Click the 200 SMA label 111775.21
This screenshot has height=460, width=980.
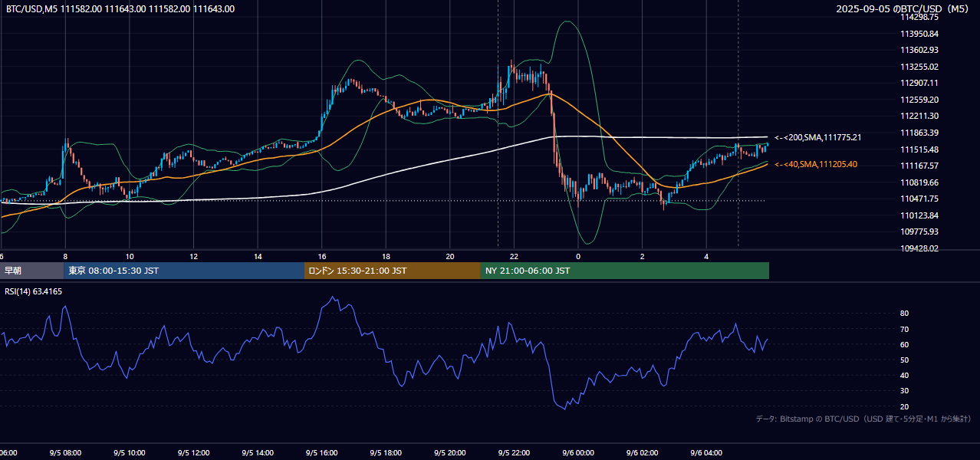817,138
